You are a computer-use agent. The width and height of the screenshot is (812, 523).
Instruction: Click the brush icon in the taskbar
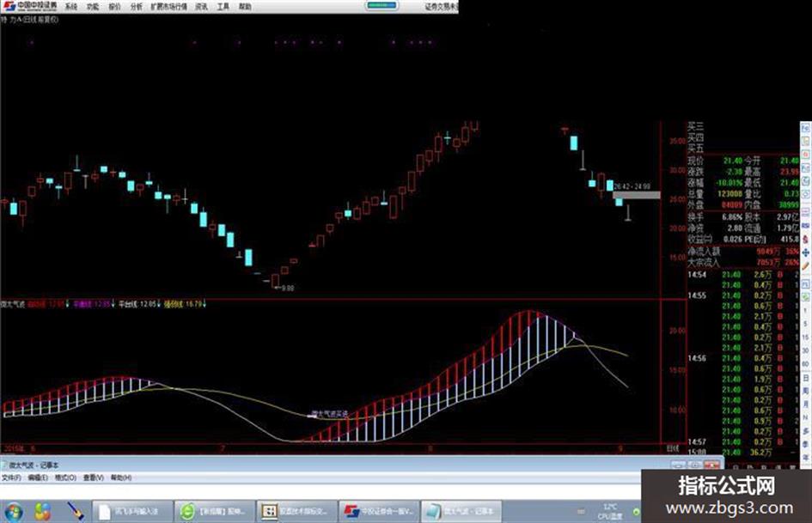[76, 512]
